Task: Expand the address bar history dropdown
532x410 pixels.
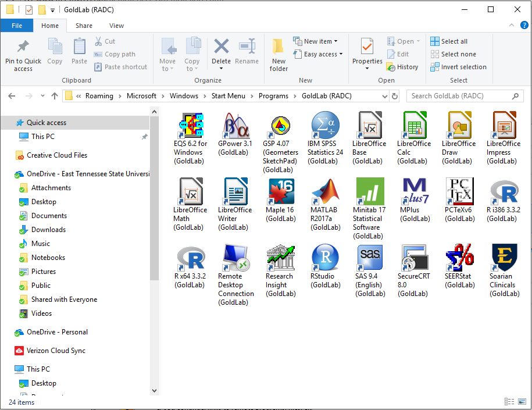Action: click(384, 96)
